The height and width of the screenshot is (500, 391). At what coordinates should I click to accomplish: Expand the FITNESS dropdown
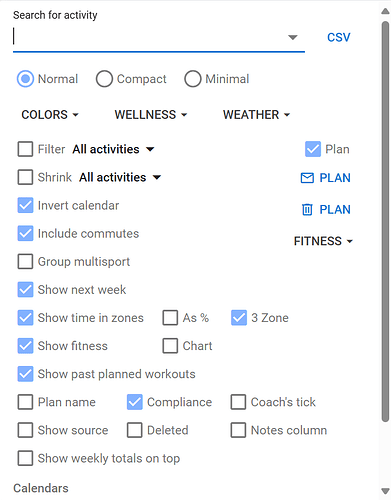tap(323, 241)
